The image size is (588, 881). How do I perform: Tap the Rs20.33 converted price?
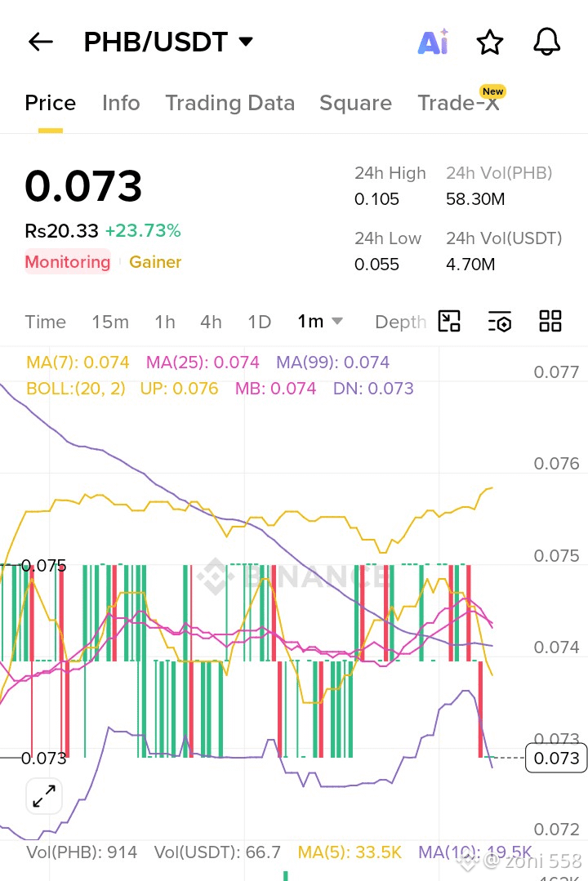click(61, 230)
